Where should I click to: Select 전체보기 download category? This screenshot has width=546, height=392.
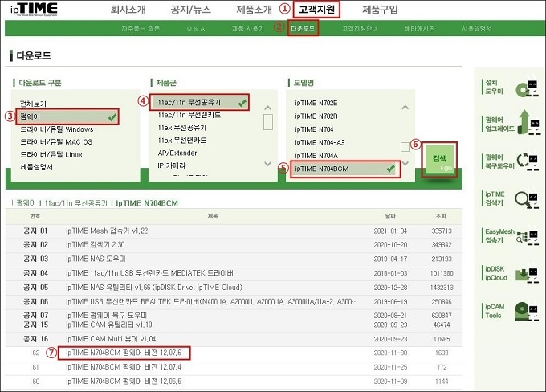[33, 104]
